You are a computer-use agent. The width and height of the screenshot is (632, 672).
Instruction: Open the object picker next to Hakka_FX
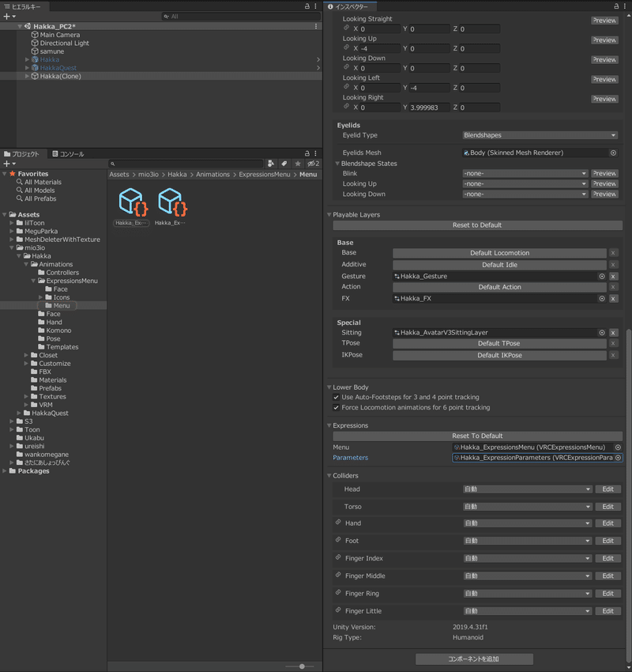[602, 299]
